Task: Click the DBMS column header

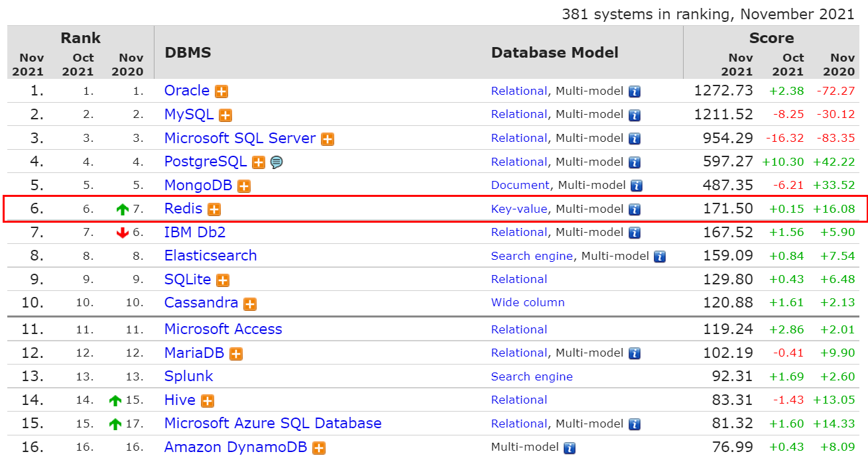Action: pyautogui.click(x=188, y=52)
